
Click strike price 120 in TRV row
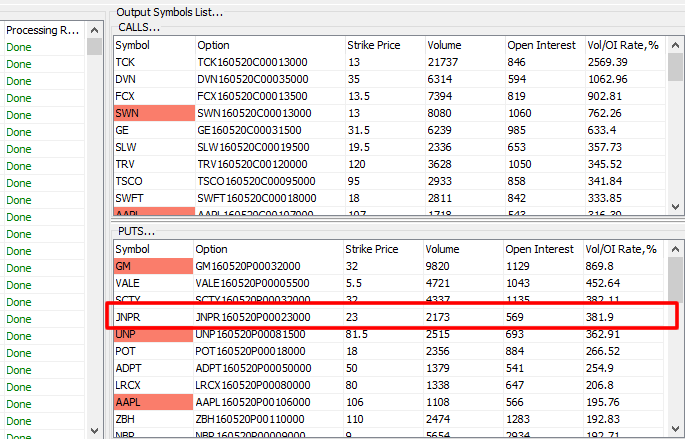pyautogui.click(x=355, y=164)
